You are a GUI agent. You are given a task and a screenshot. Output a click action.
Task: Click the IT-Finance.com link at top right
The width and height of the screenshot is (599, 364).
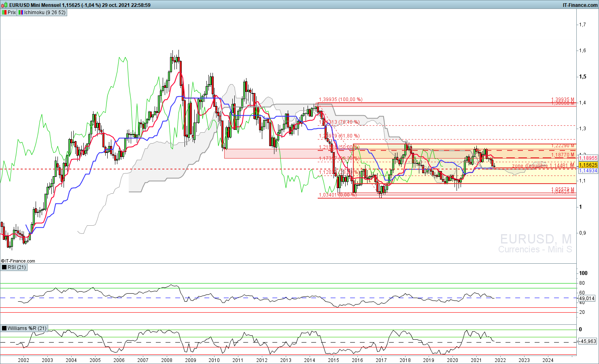pyautogui.click(x=580, y=5)
